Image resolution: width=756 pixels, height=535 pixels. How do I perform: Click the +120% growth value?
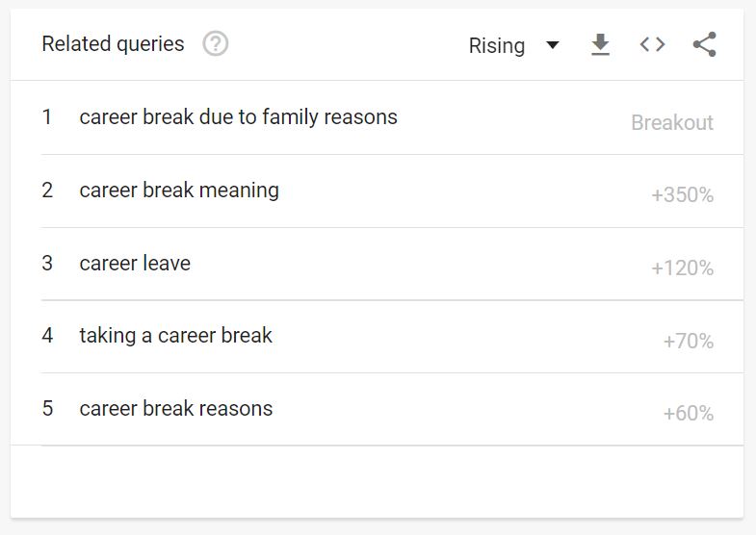click(682, 268)
